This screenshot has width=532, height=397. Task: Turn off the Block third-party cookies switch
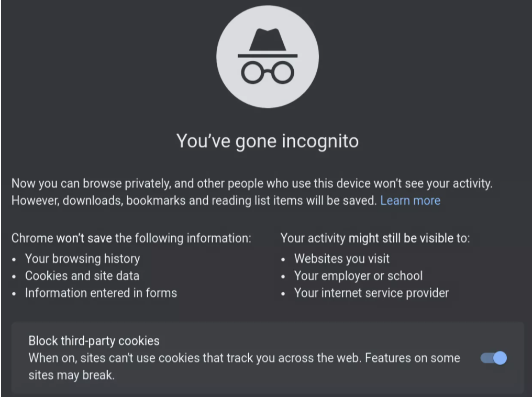[493, 358]
